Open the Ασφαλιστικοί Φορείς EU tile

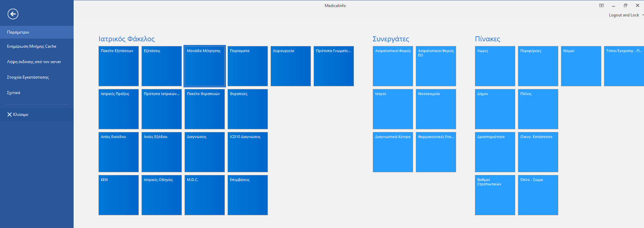(436, 66)
